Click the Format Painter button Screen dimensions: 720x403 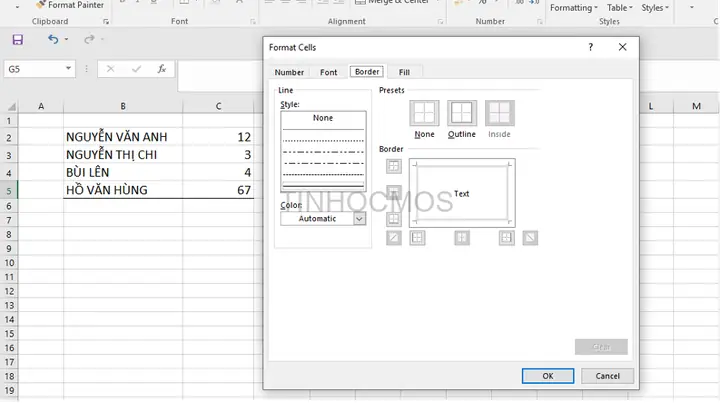[70, 5]
